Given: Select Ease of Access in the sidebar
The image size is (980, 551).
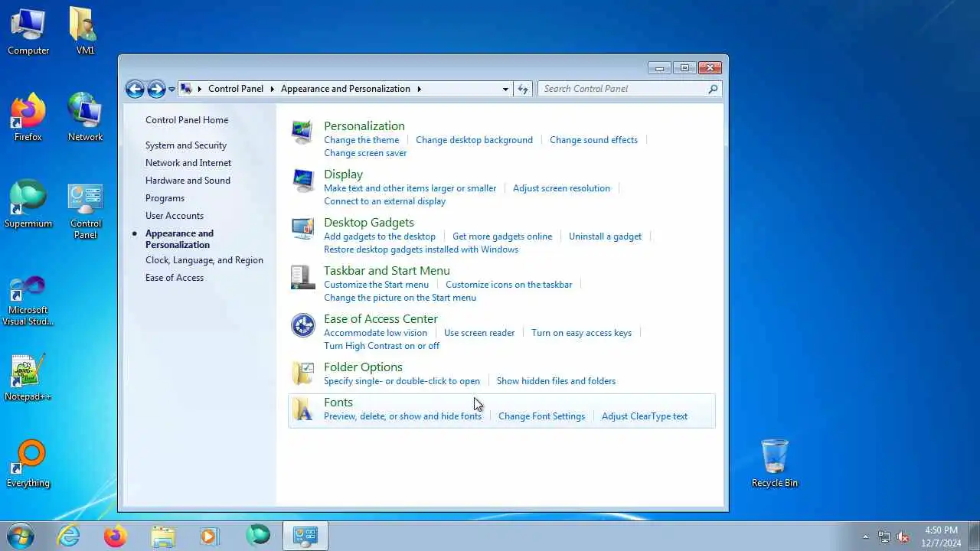Looking at the screenshot, I should coord(175,278).
